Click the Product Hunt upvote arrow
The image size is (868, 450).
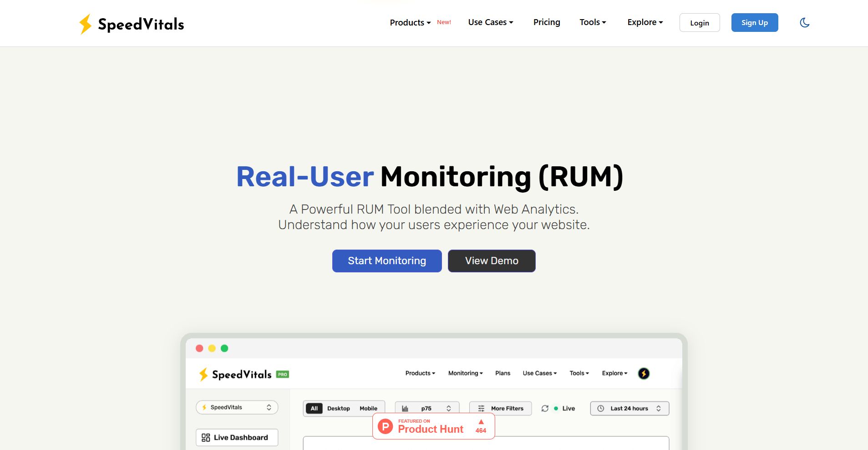481,422
